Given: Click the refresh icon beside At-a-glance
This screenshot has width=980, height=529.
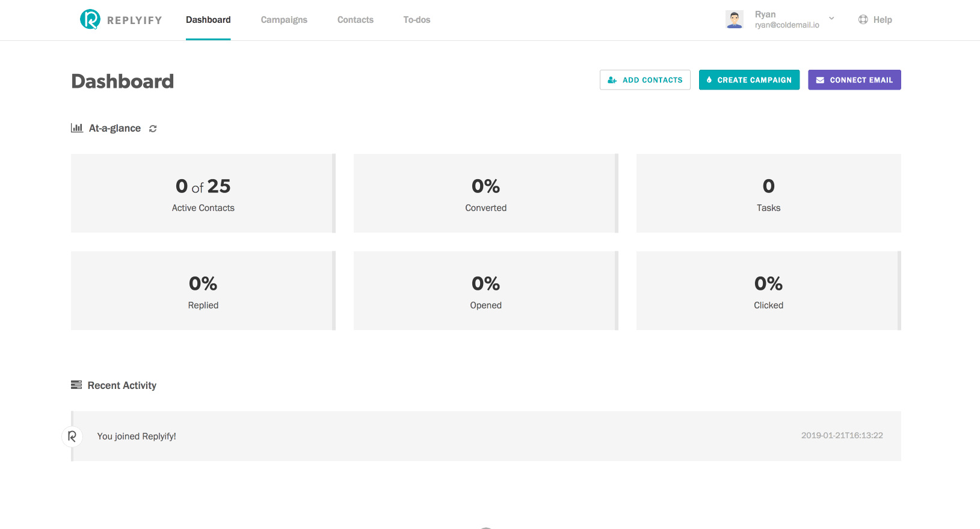Looking at the screenshot, I should click(153, 129).
